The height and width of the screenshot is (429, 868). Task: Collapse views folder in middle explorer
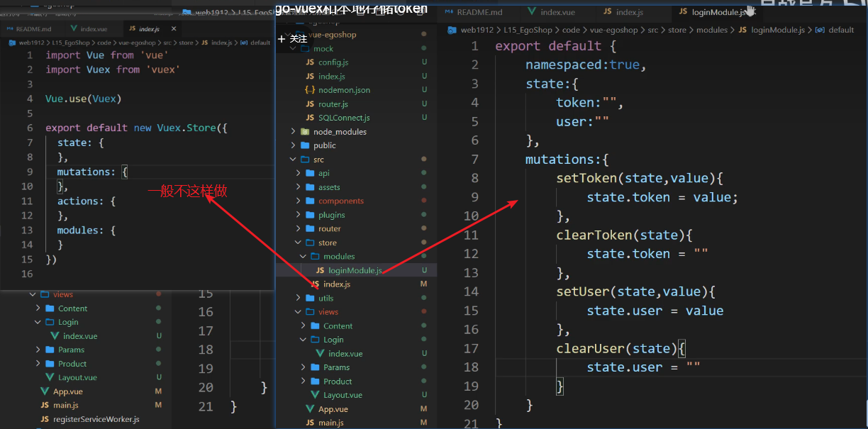(x=298, y=312)
